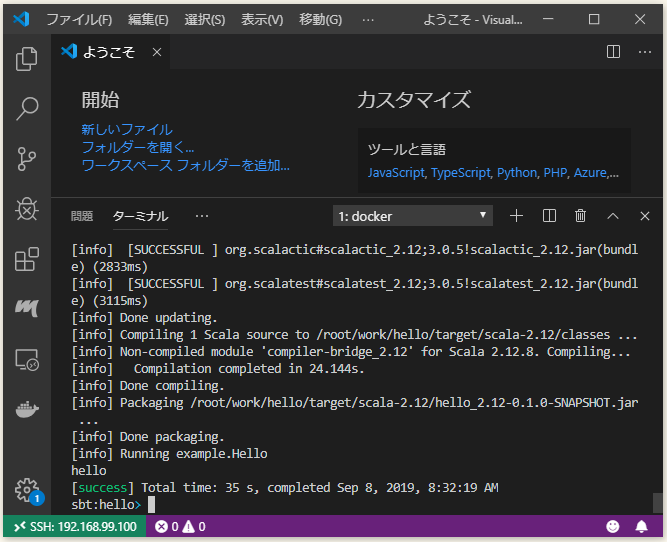Open the 選択(S) menu
The width and height of the screenshot is (667, 542).
point(205,20)
